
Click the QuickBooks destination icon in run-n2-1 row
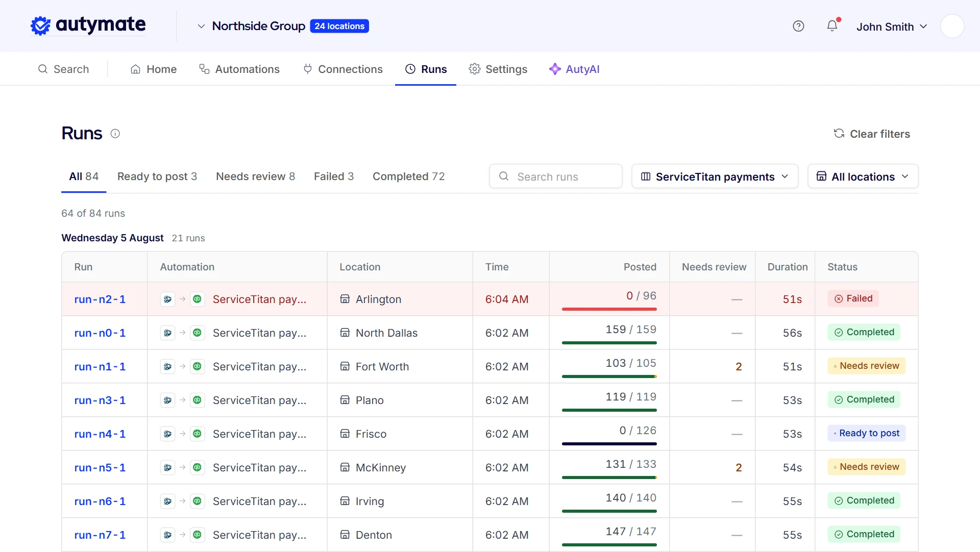[197, 299]
